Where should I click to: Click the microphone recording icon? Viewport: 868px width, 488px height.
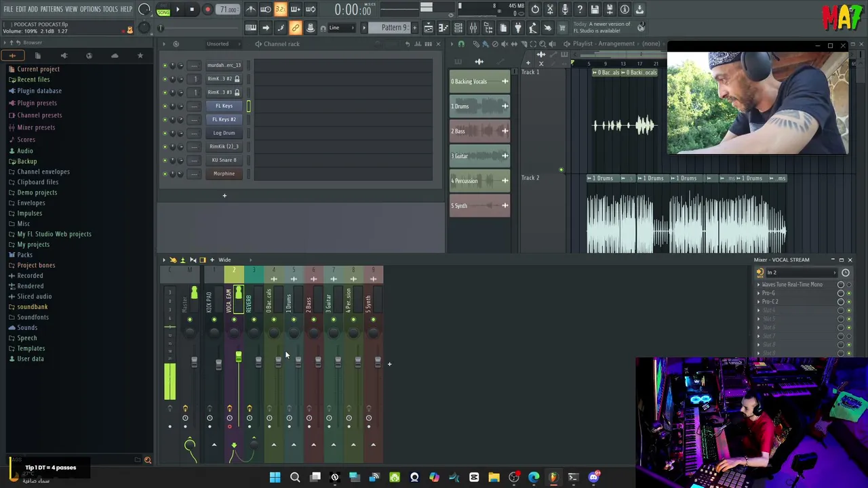click(x=565, y=9)
